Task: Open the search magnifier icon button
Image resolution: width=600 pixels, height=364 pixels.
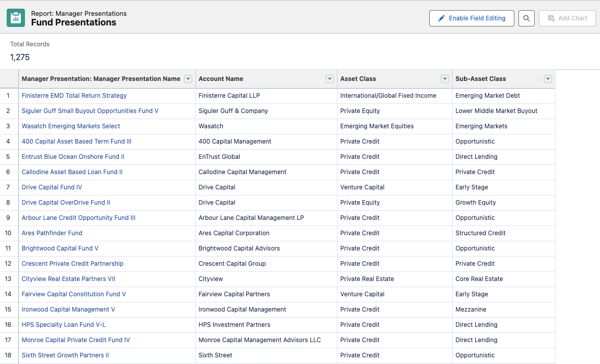Action: 527,18
